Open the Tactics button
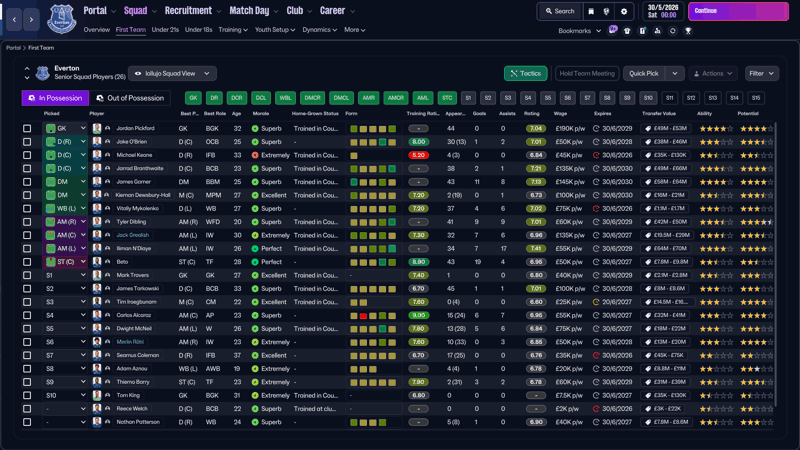This screenshot has height=450, width=800. [526, 73]
